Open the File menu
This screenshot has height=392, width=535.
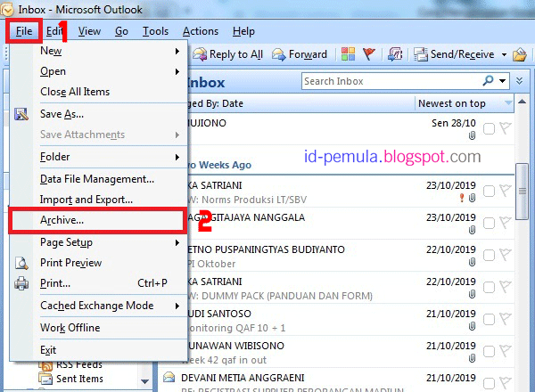[24, 31]
